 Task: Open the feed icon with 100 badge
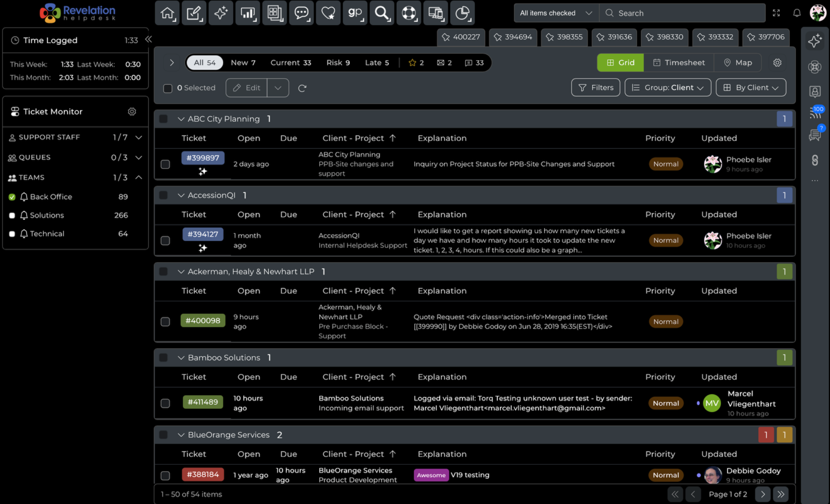(815, 112)
